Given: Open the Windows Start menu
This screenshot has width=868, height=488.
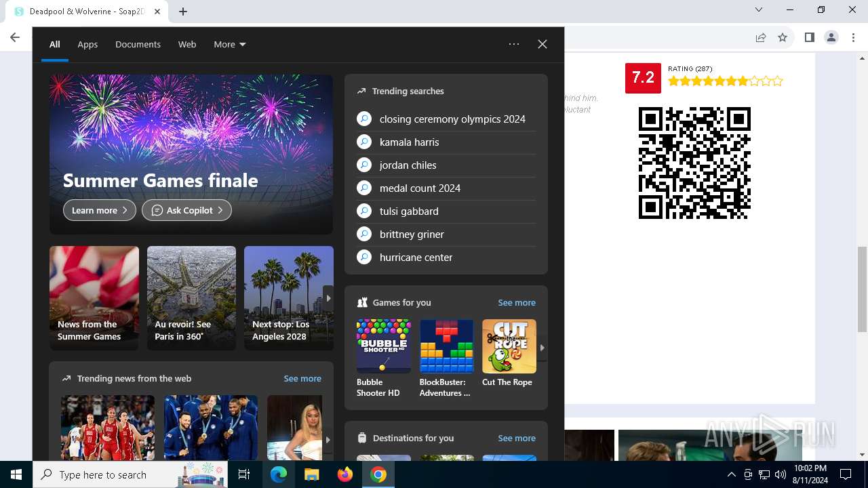Looking at the screenshot, I should [16, 474].
